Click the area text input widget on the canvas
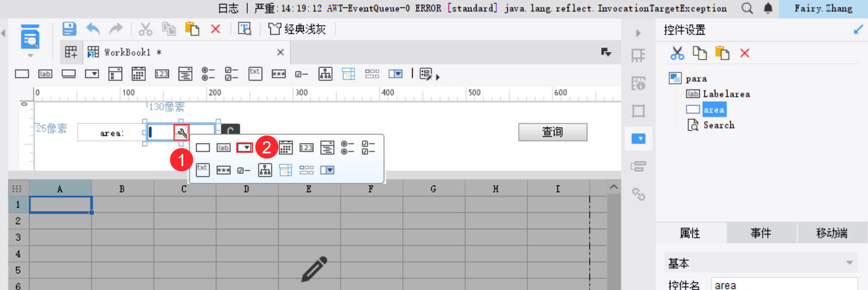Image resolution: width=868 pixels, height=290 pixels. pos(180,133)
